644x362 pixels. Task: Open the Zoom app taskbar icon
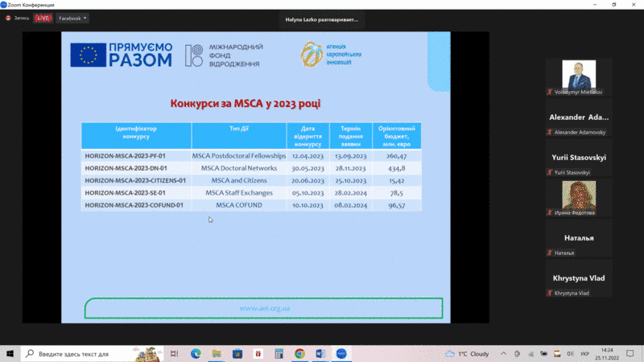pyautogui.click(x=341, y=353)
